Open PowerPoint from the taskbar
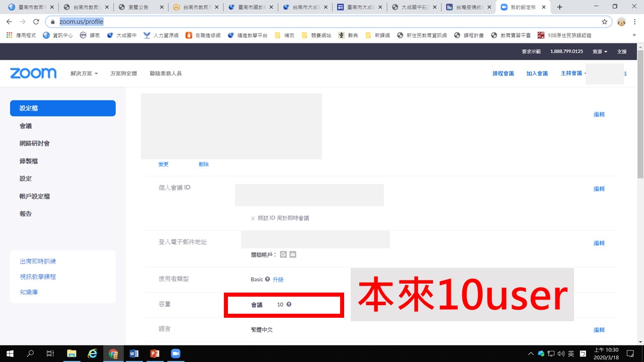Image resolution: width=644 pixels, height=362 pixels. [155, 353]
